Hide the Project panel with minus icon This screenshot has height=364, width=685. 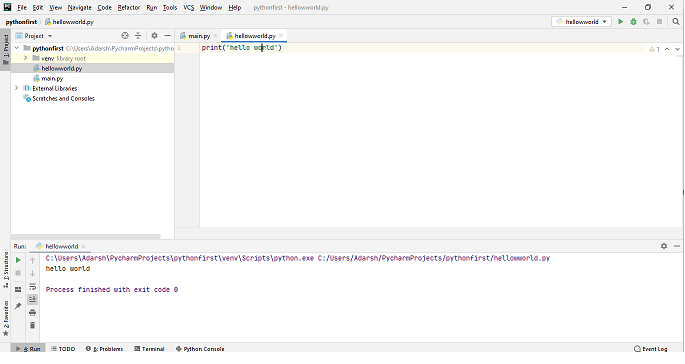point(167,36)
